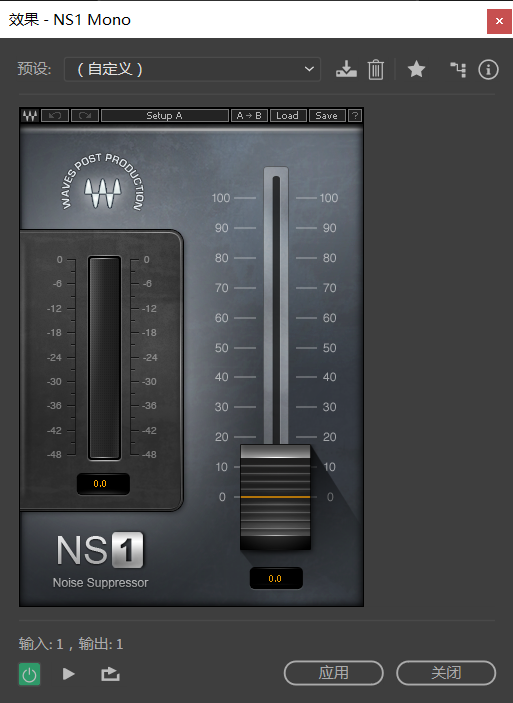Click the fader track at the 100 mark
Viewport: 513px width, 703px height.
276,198
